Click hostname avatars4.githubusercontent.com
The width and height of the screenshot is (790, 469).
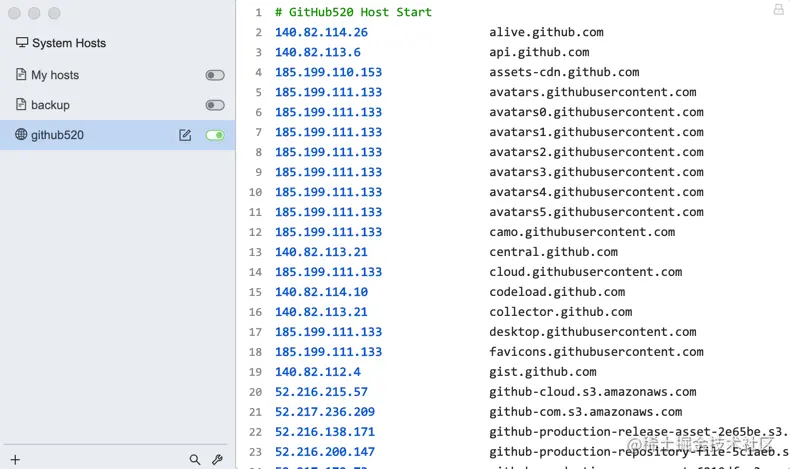pos(596,192)
